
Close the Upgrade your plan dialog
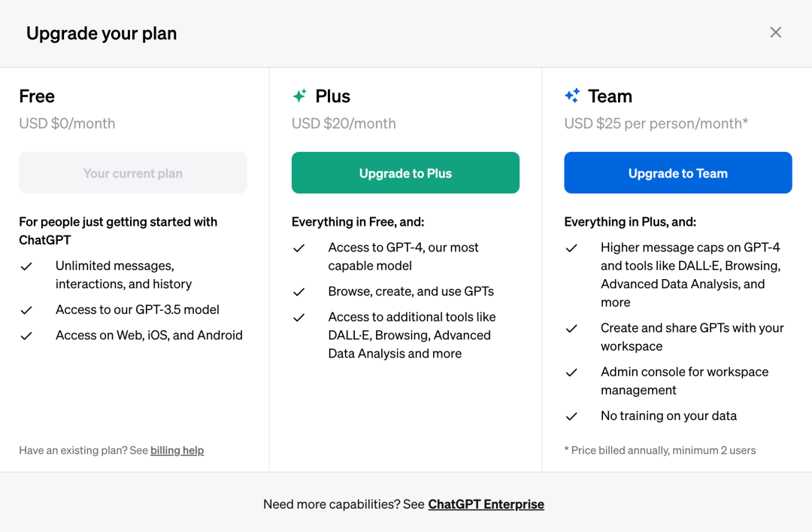click(x=776, y=32)
